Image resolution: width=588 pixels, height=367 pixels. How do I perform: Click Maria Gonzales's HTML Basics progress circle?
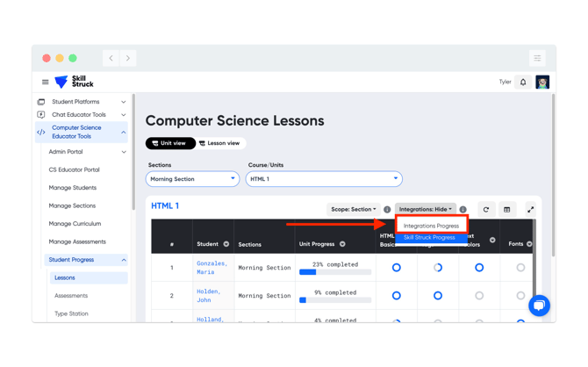[x=397, y=268]
